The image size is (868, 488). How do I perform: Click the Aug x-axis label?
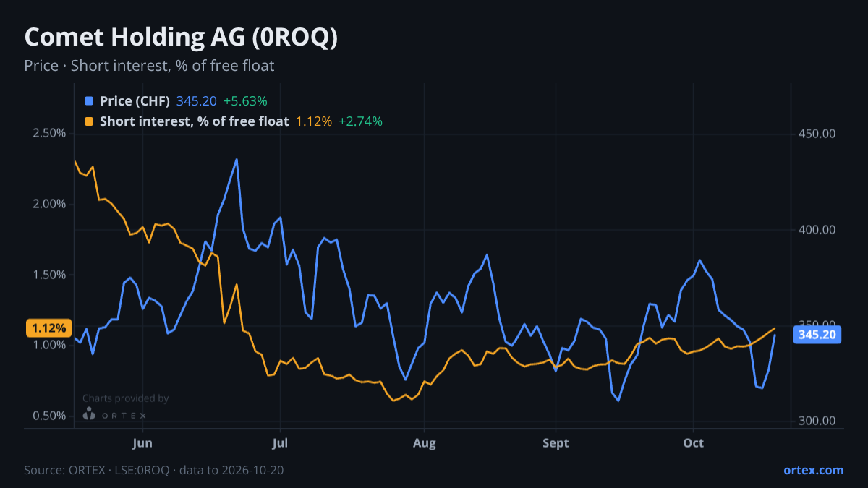click(x=425, y=443)
